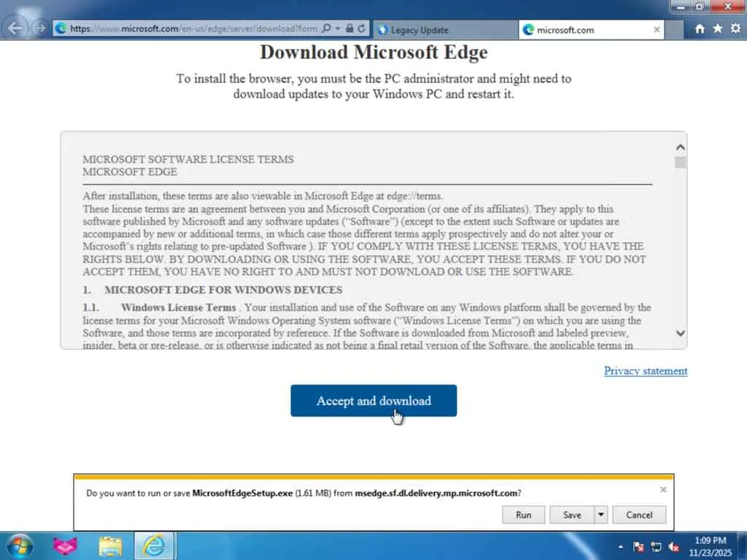Open the Windows Start menu orb
The width and height of the screenshot is (747, 560).
20,545
